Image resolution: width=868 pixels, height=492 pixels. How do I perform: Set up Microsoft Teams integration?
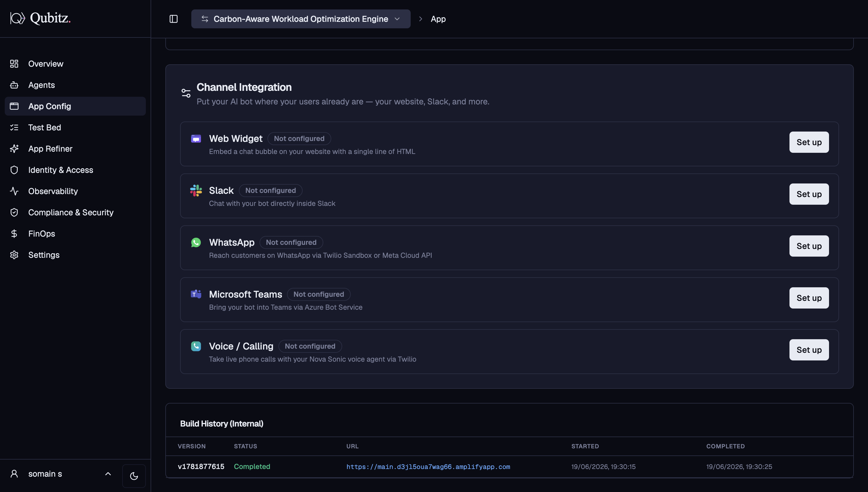(809, 298)
